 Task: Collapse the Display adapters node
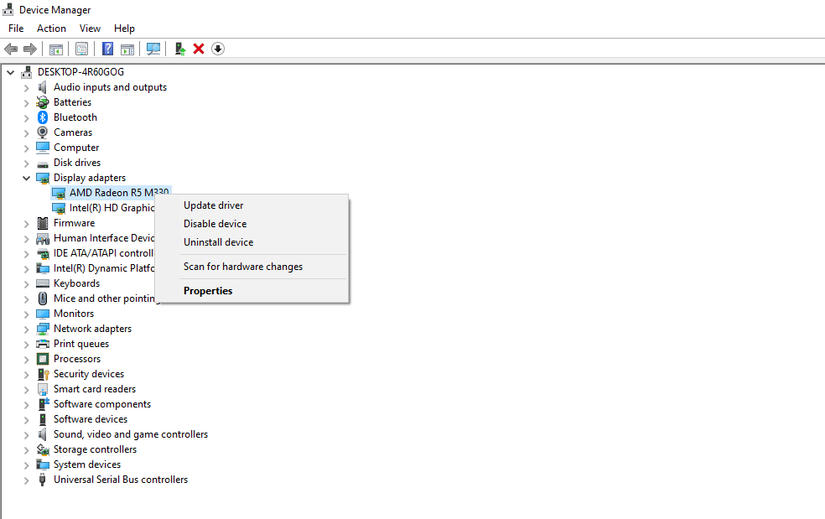coord(26,178)
